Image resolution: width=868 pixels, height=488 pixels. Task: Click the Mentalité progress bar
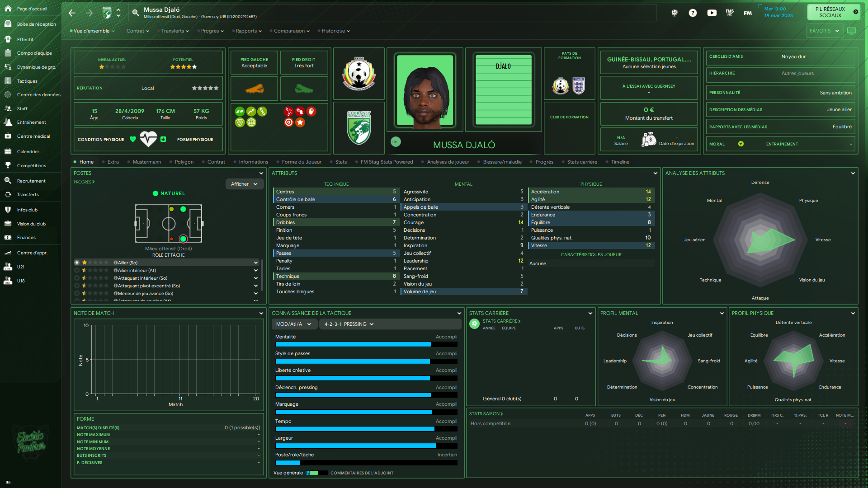click(x=366, y=344)
